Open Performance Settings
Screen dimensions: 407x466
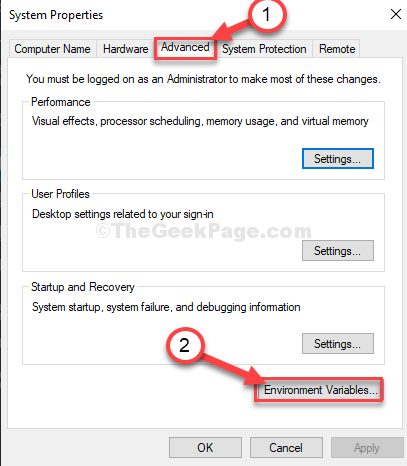pyautogui.click(x=338, y=159)
